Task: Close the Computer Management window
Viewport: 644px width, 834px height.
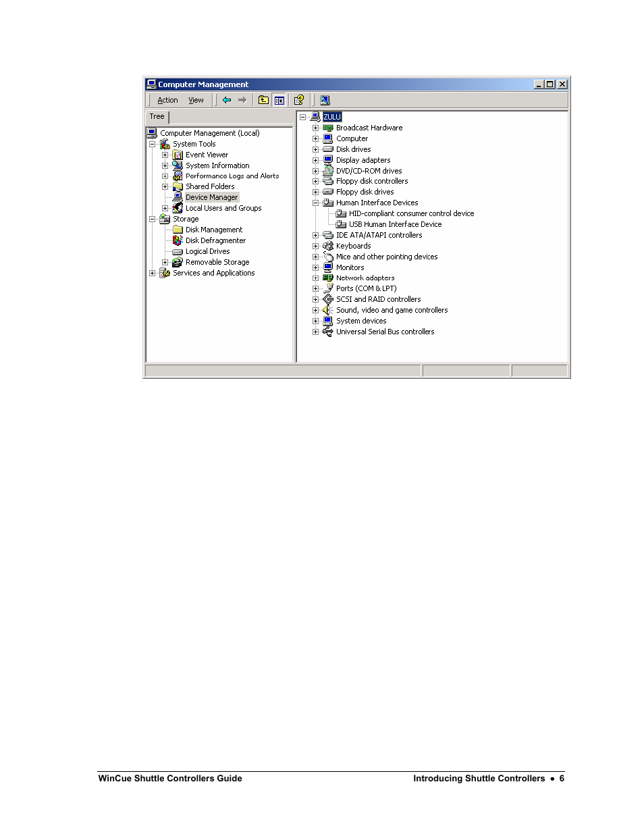Action: [562, 84]
